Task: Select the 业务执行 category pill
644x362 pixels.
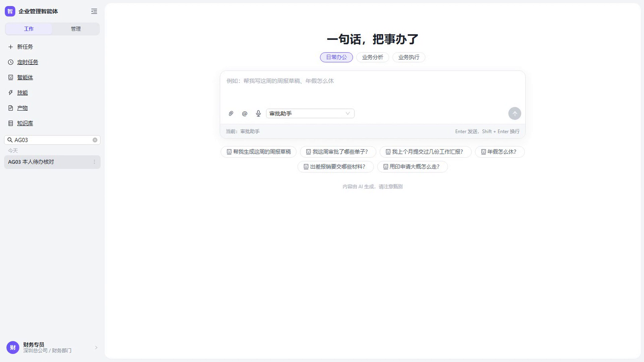Action: pyautogui.click(x=409, y=57)
